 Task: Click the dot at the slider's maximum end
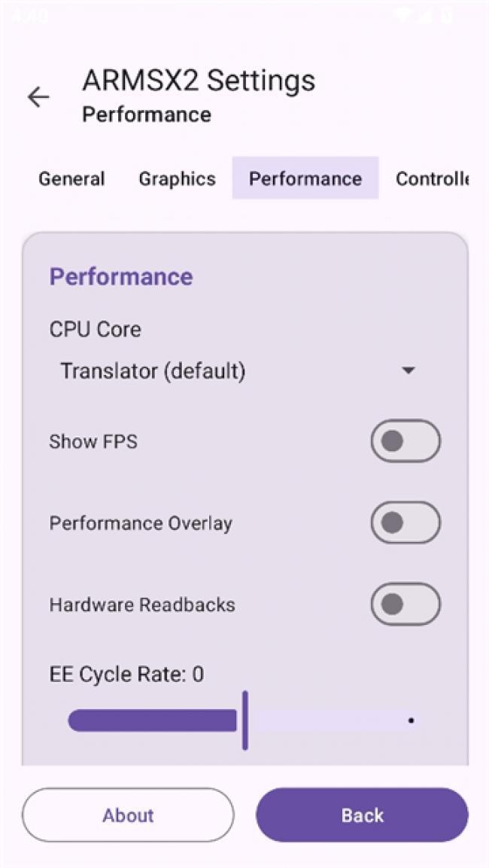tap(411, 720)
